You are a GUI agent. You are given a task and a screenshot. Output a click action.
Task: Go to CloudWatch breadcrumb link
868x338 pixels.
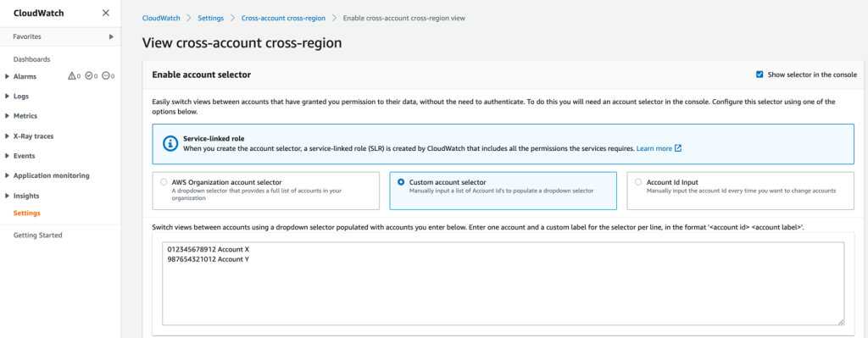(x=161, y=19)
